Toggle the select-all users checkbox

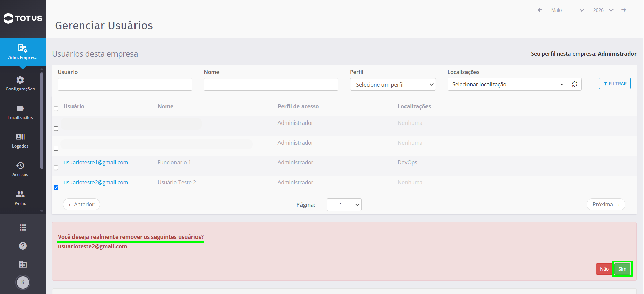tap(56, 109)
